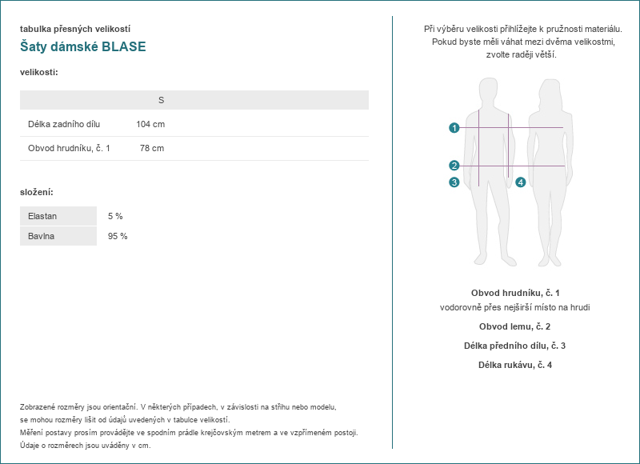
Task: Select the S size column header
Action: (161, 100)
